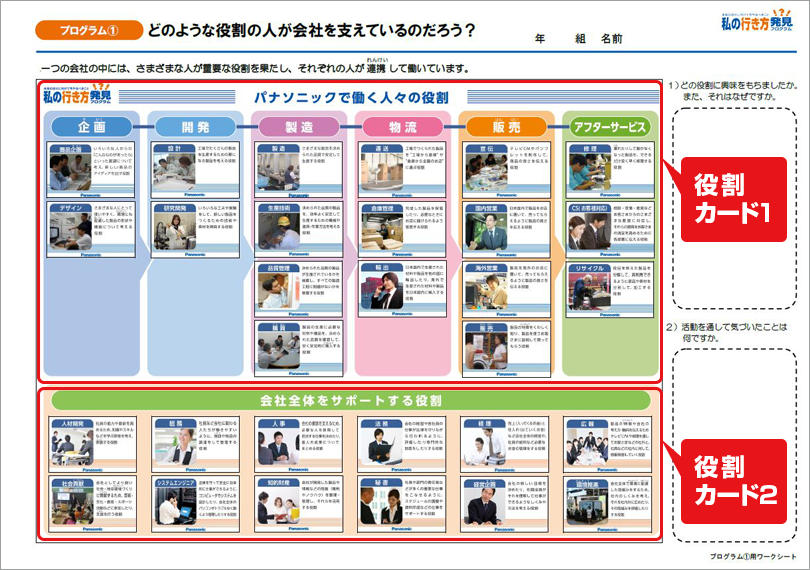Screen dimensions: 810x570
Task: Open the CS(お客様対応) role card
Action: [x=610, y=229]
